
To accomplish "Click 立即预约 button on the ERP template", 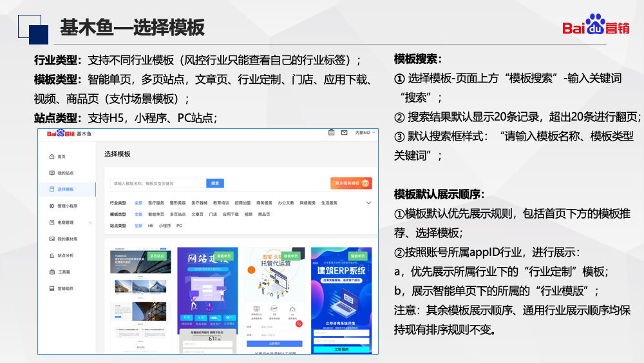I will [341, 349].
